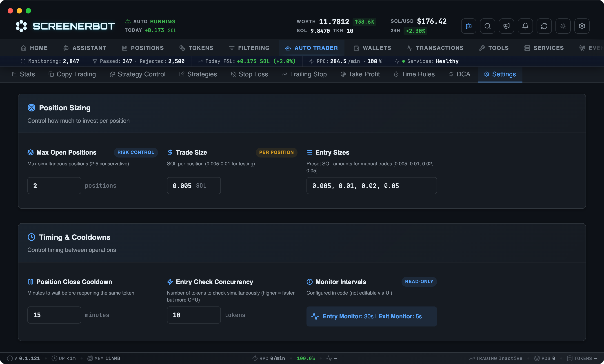Click the Max Open Positions input field
This screenshot has width=604, height=364.
click(x=54, y=186)
